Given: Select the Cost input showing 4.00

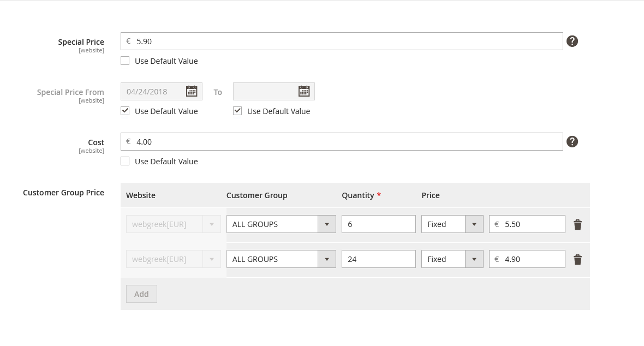Looking at the screenshot, I should coord(342,141).
